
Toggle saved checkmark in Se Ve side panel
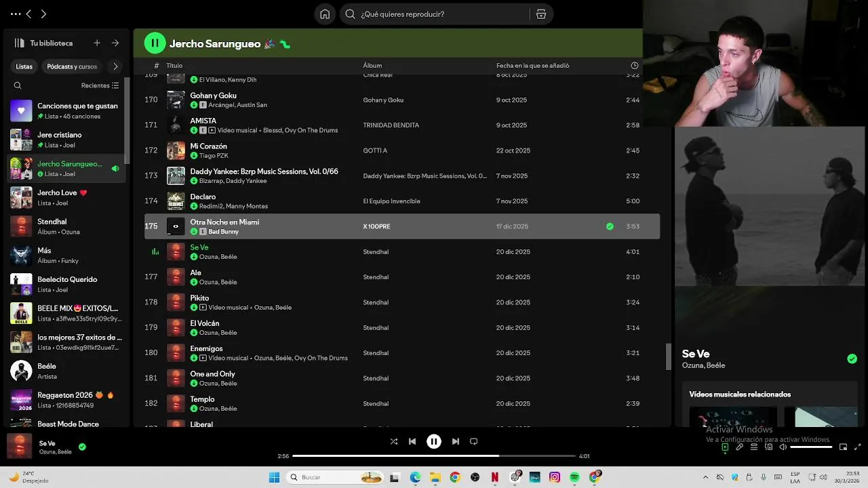pyautogui.click(x=852, y=359)
